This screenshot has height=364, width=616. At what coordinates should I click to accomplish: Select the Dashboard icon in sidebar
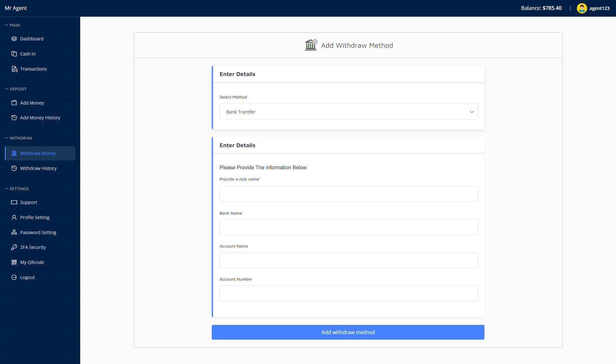pos(14,38)
